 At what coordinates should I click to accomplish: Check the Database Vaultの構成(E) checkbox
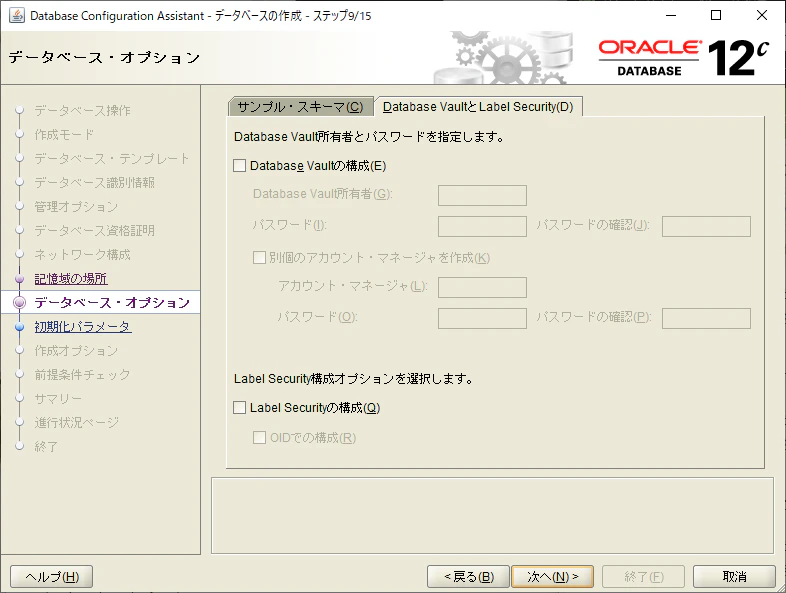240,166
